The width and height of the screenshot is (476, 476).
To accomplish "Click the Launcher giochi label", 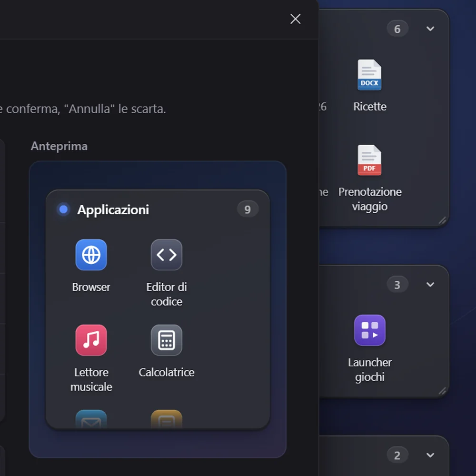I will point(370,370).
